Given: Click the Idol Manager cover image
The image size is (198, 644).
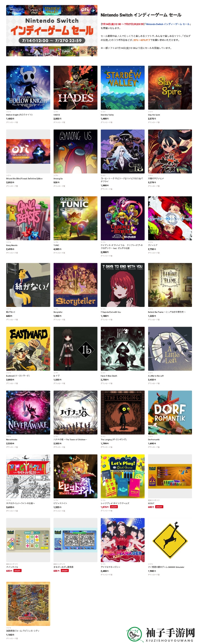Looking at the screenshot, I should click(123, 540).
